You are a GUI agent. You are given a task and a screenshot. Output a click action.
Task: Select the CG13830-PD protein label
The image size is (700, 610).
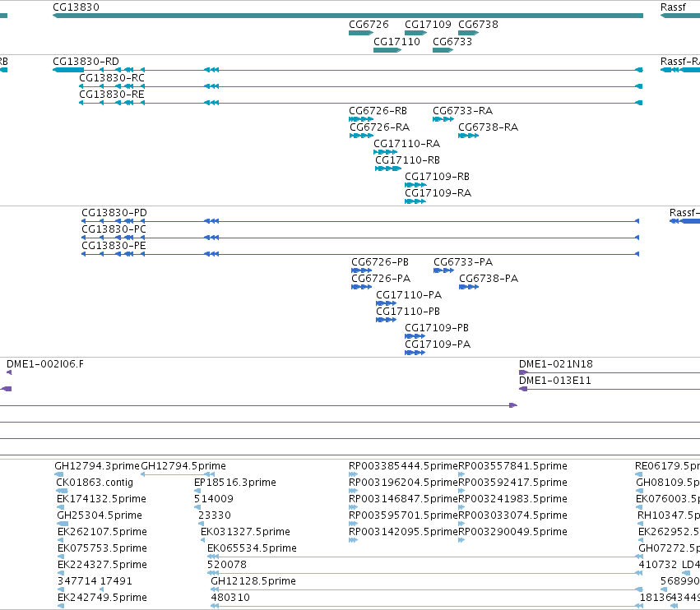pos(114,212)
